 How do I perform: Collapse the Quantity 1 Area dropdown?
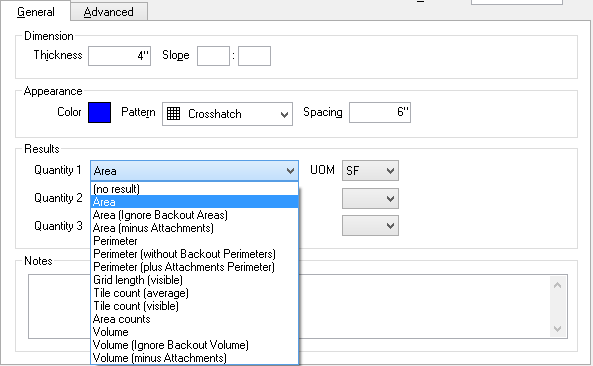pyautogui.click(x=194, y=171)
